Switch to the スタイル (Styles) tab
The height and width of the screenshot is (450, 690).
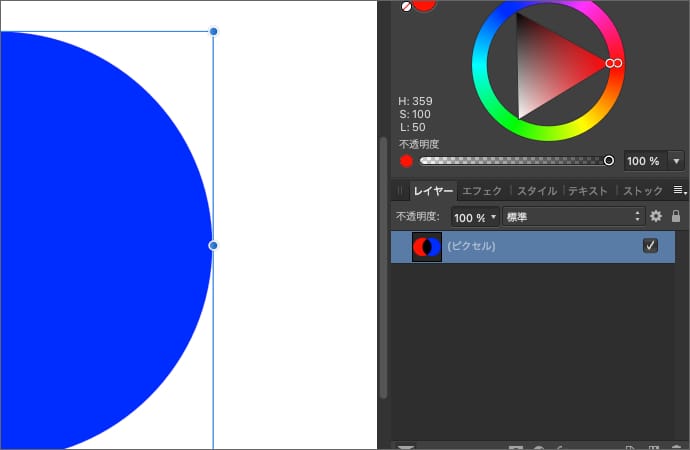tap(537, 191)
